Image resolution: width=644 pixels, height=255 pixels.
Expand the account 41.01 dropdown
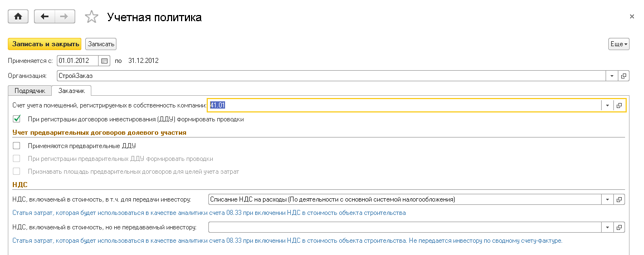(606, 105)
